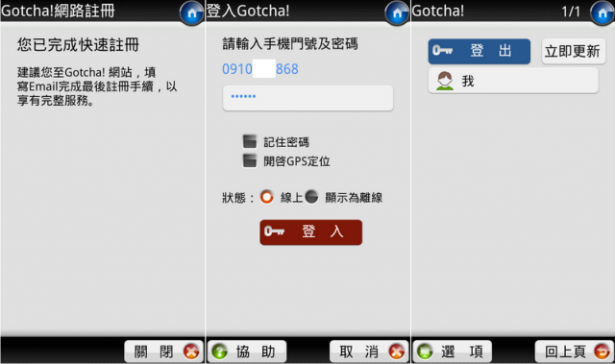Click the phone number 0910…868 field
This screenshot has height=364, width=615.
tap(260, 69)
